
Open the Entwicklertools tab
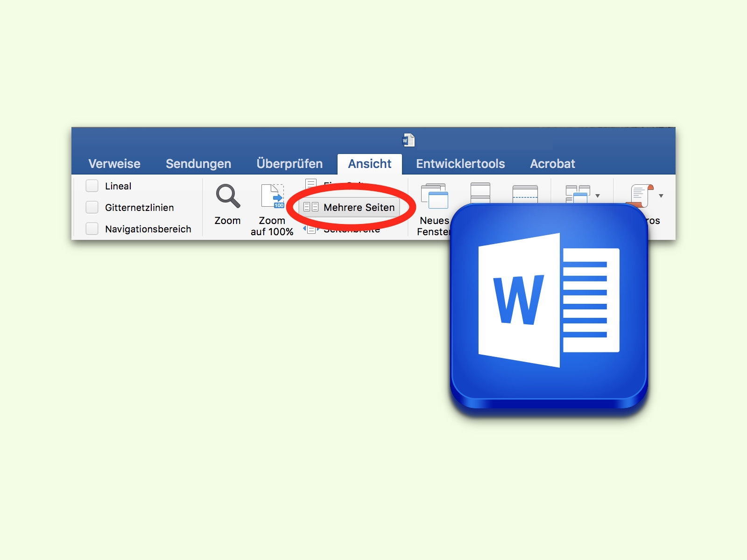click(x=460, y=164)
